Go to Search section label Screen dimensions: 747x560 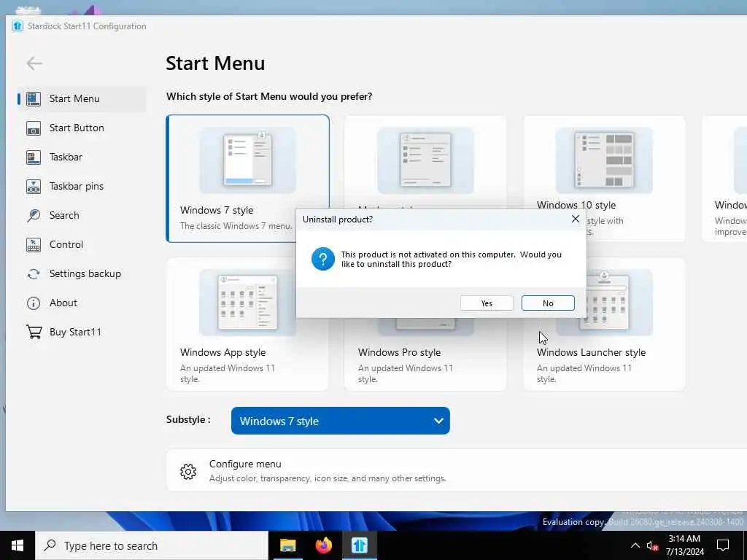[64, 215]
